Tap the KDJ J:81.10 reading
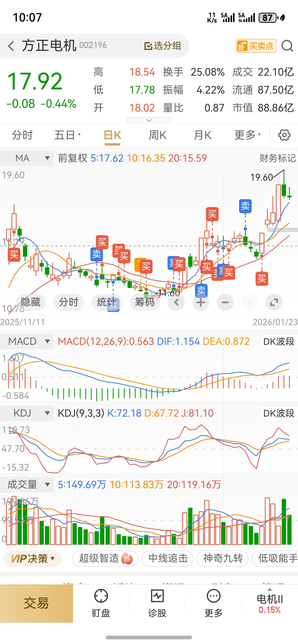 197,413
